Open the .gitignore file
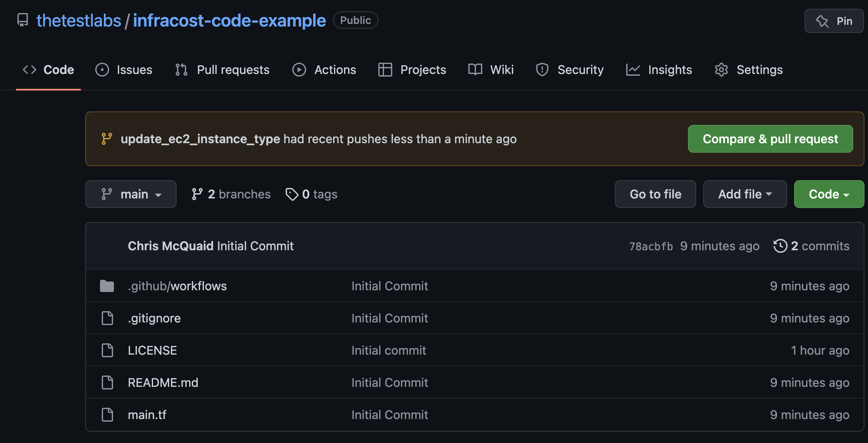 tap(154, 318)
